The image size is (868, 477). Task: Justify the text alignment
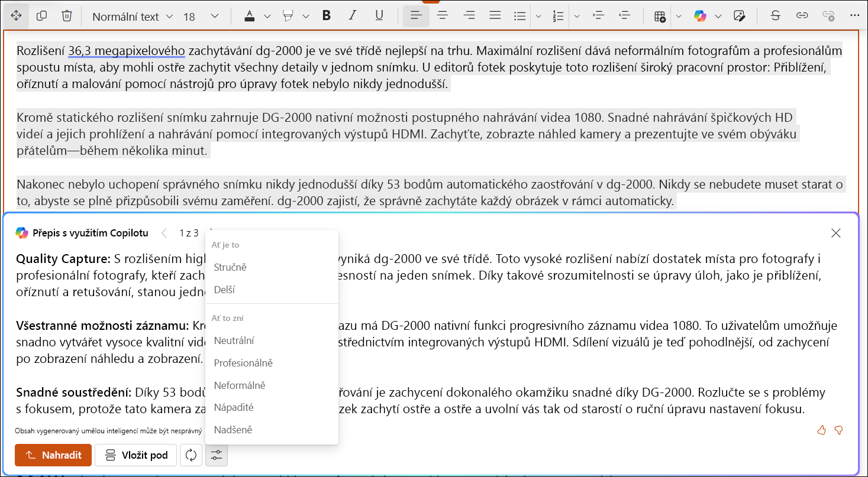point(496,16)
